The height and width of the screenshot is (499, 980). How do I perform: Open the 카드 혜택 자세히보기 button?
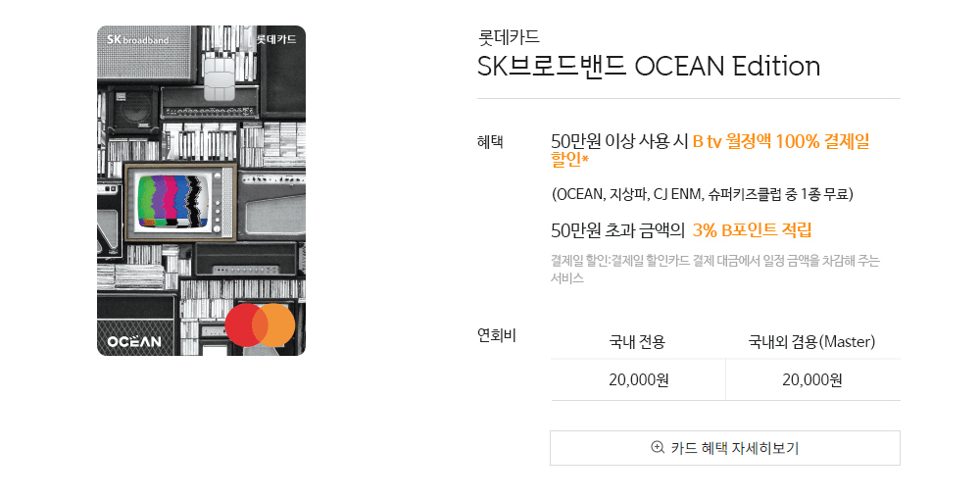(725, 448)
